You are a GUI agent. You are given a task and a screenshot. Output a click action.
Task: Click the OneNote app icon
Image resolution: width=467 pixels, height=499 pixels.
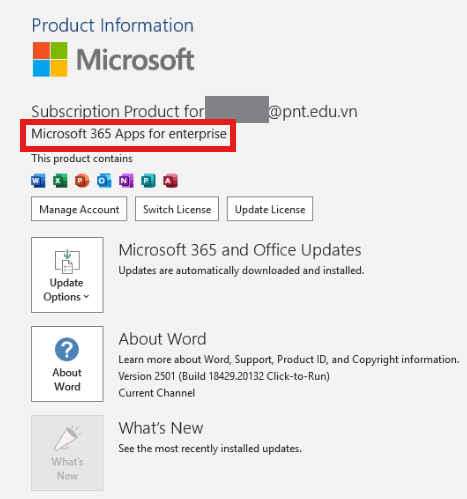tap(126, 181)
